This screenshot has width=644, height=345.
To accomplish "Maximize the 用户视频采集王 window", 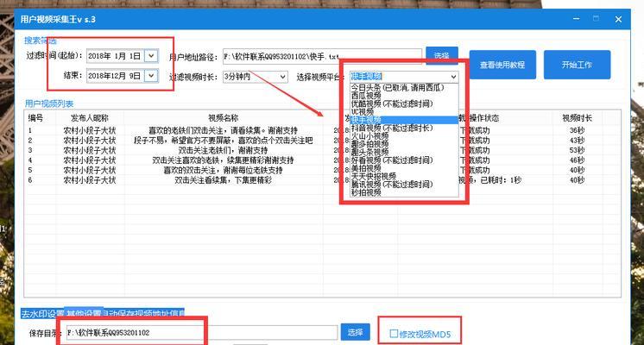I will 596,19.
